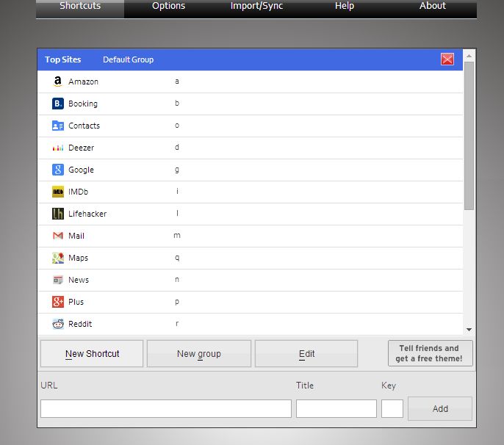Click key letter 'g' in Google row

(x=177, y=170)
